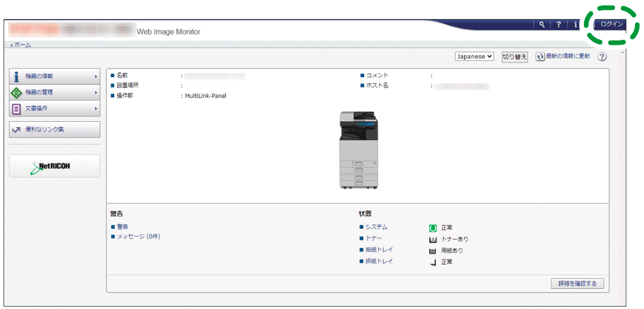
Task: Open 便利なリンク集 from sidebar
Action: click(54, 130)
